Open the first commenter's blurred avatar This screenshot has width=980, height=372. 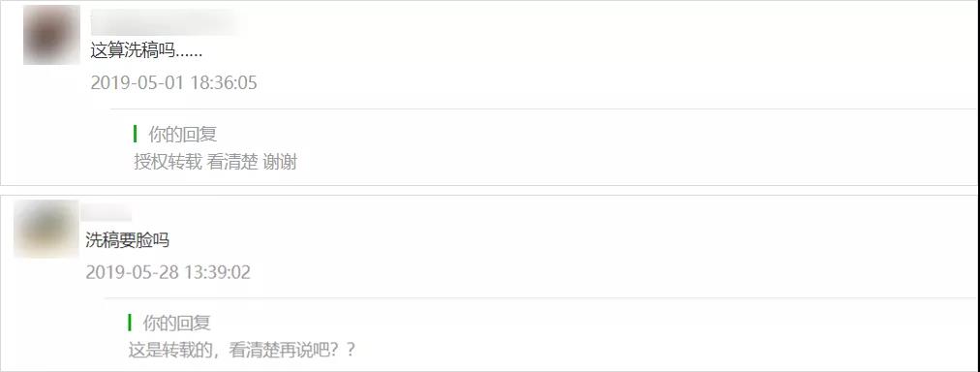[52, 35]
